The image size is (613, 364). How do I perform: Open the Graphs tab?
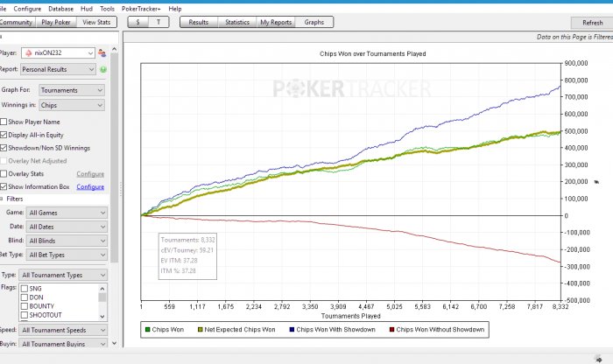314,22
